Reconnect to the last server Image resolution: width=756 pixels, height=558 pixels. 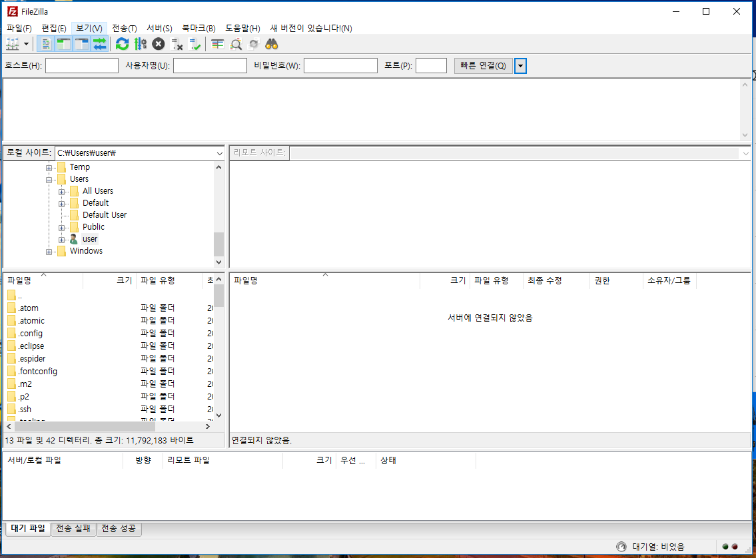(x=194, y=45)
